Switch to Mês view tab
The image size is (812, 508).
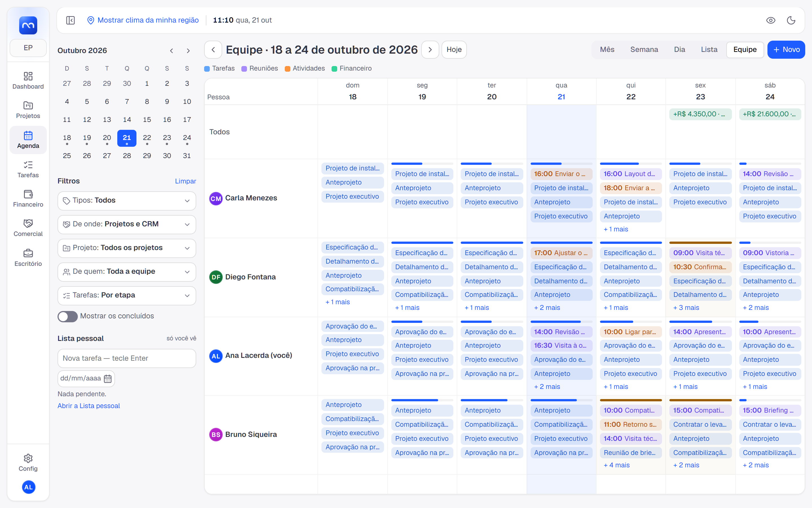pyautogui.click(x=607, y=50)
